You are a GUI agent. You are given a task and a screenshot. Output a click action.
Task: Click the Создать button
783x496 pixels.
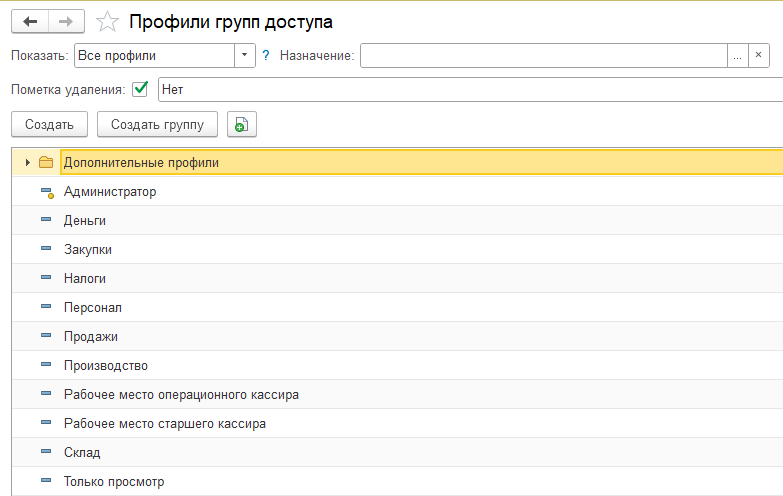[x=49, y=124]
